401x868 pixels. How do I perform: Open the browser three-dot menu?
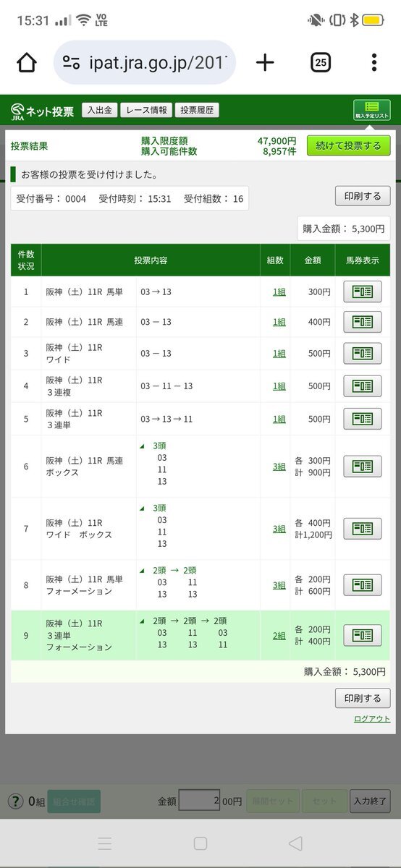[373, 63]
